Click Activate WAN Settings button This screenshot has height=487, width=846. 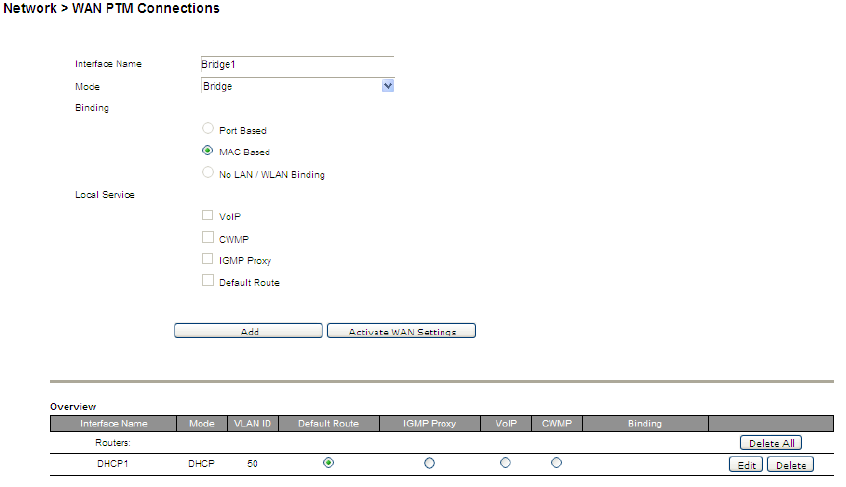pyautogui.click(x=401, y=331)
